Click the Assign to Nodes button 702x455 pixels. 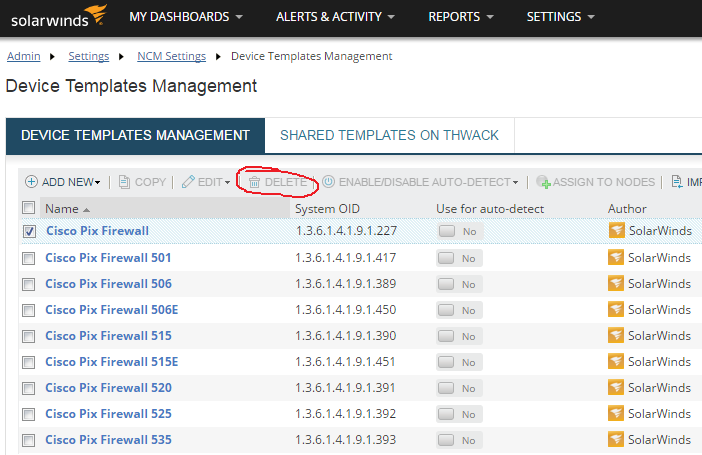pyautogui.click(x=595, y=182)
